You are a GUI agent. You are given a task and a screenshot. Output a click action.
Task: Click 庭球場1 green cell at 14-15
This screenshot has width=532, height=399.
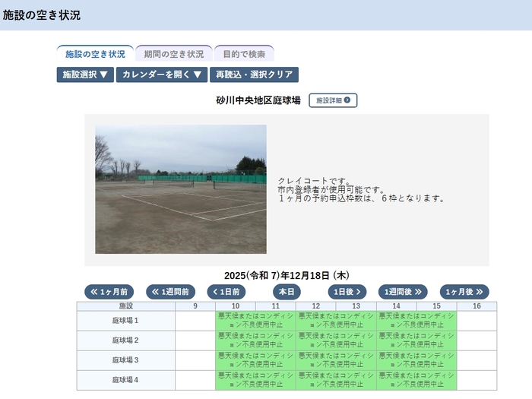point(416,321)
